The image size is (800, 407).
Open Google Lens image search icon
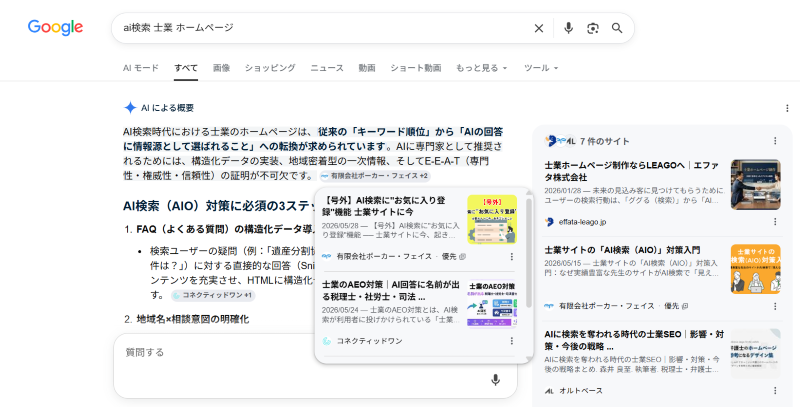click(593, 29)
